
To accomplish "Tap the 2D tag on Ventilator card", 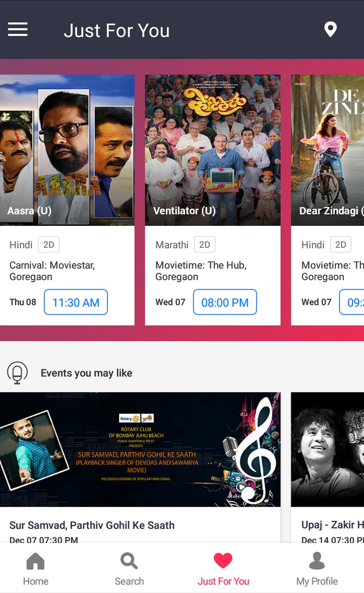I will coord(205,244).
